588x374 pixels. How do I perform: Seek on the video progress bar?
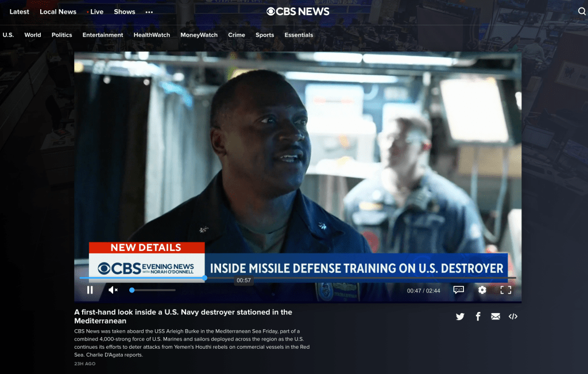[345, 278]
